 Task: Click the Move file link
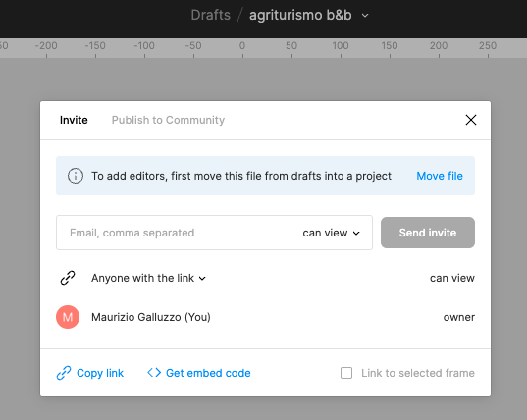pos(440,176)
